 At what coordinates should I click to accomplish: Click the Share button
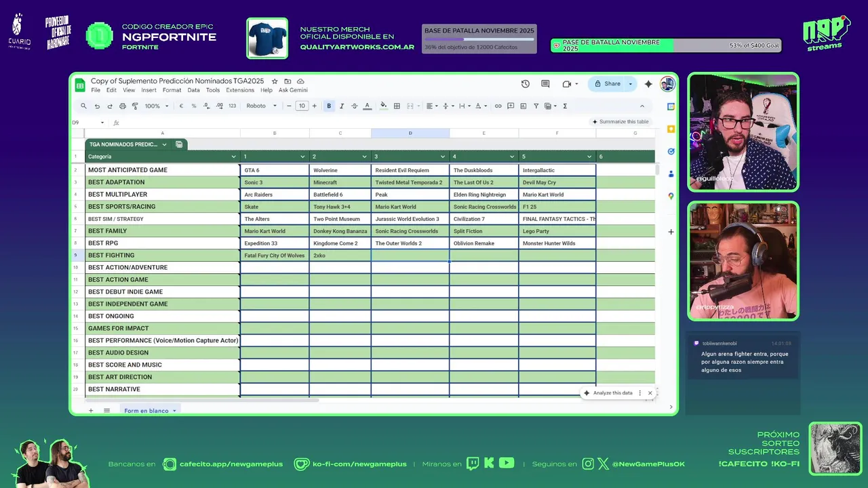tap(608, 84)
